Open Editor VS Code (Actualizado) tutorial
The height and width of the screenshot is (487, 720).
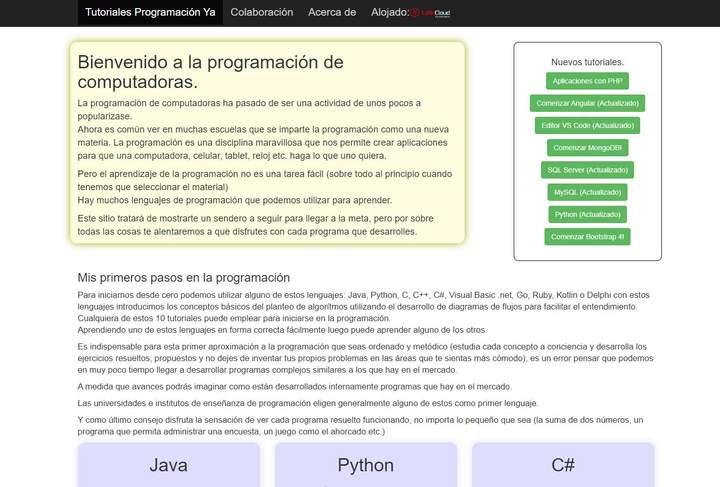587,125
